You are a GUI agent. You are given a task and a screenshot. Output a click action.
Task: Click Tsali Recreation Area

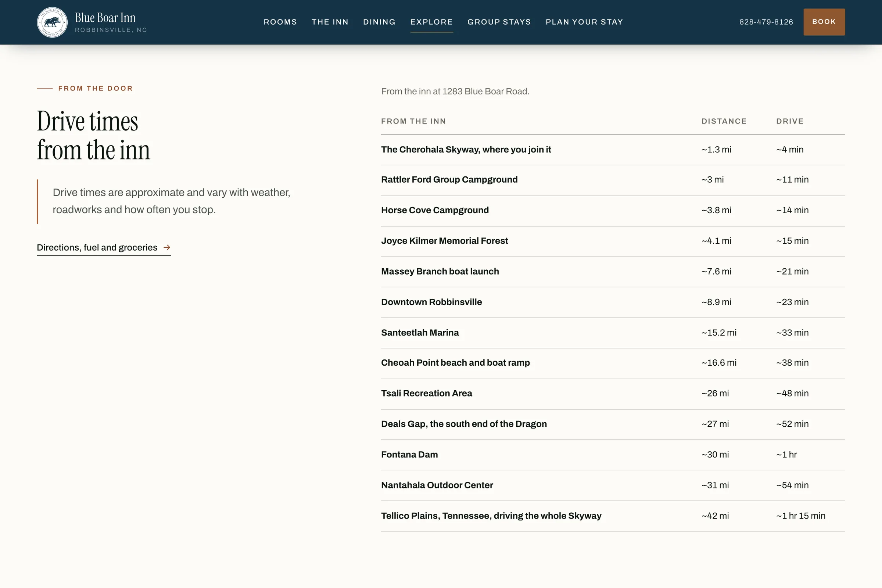click(426, 393)
